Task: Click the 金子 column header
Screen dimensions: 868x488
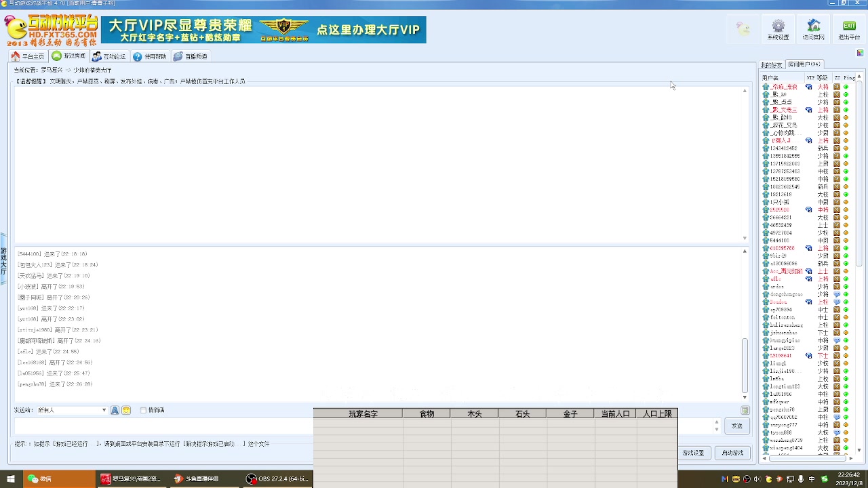Action: 570,414
